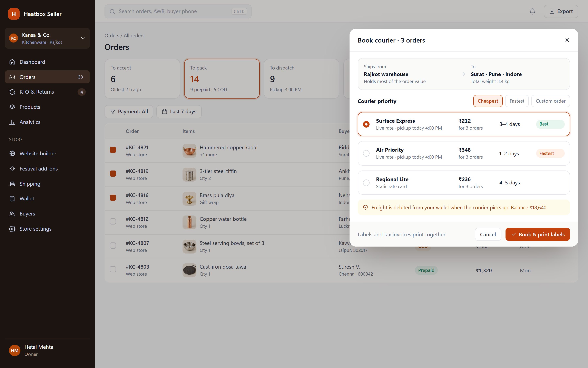Select the Regional Lite radio button

366,183
